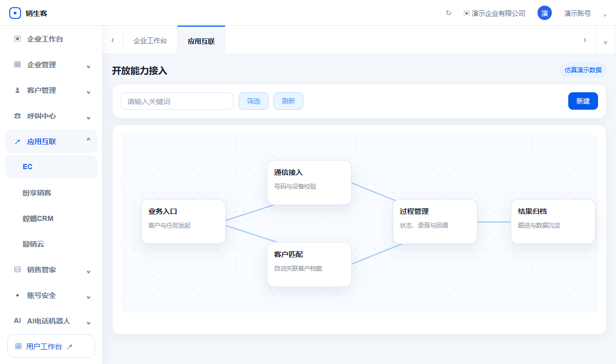Open the 纷享销客 submenu item
Viewport: 616px width, 364px height.
[51, 193]
